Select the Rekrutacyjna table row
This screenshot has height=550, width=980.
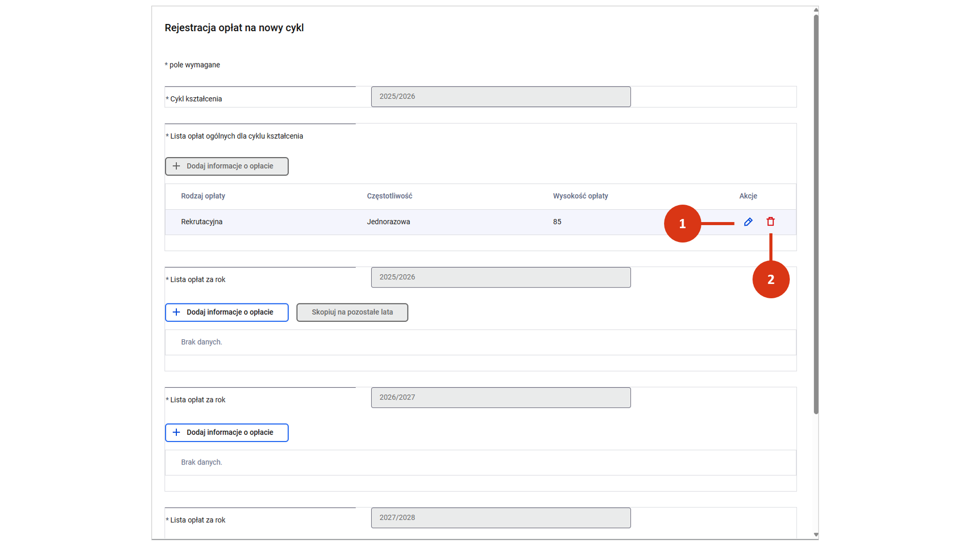(480, 222)
